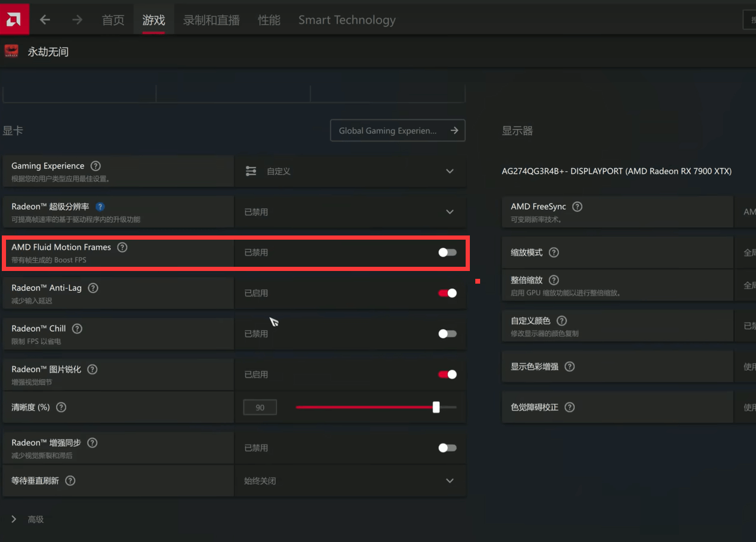This screenshot has height=542, width=756.
Task: Click the blue info icon for Radeon 超级分辨率
Action: click(x=101, y=207)
